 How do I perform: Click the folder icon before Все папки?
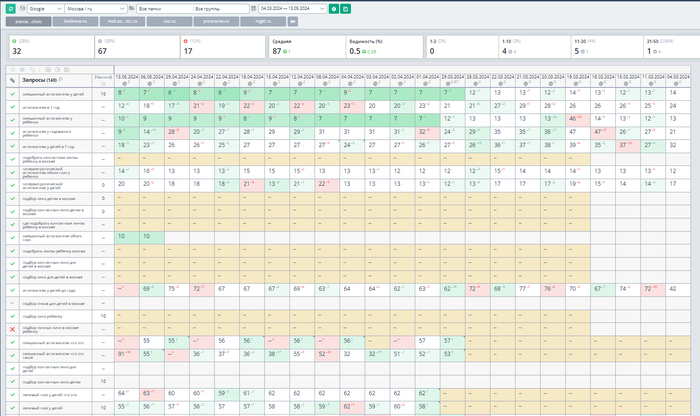click(x=132, y=8)
